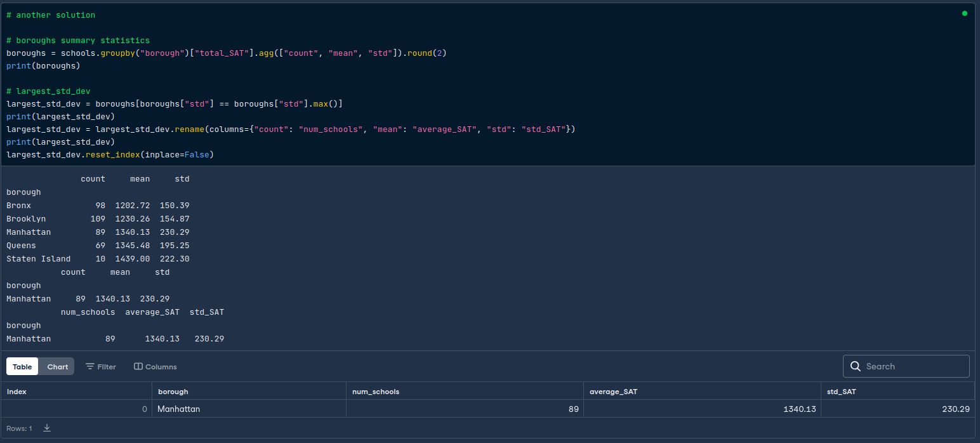Click the groupby("borough") code line
Image resolution: width=980 pixels, height=443 pixels.
point(227,53)
